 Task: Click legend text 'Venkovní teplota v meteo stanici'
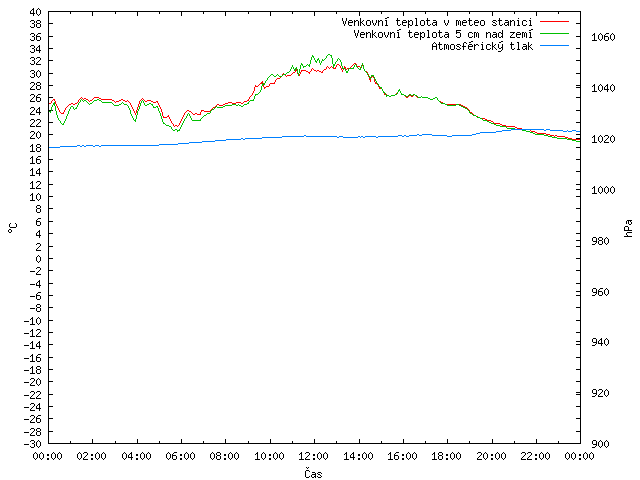pos(437,22)
